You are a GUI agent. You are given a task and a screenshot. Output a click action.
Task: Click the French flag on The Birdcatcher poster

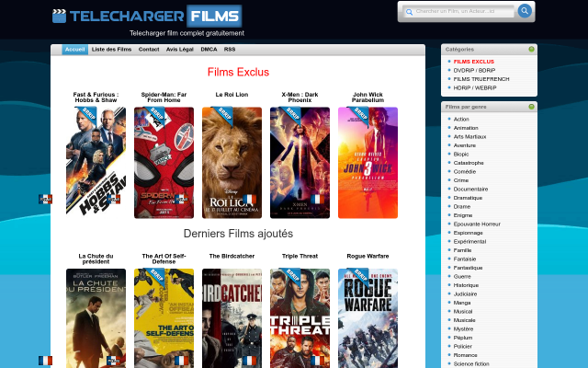point(249,361)
